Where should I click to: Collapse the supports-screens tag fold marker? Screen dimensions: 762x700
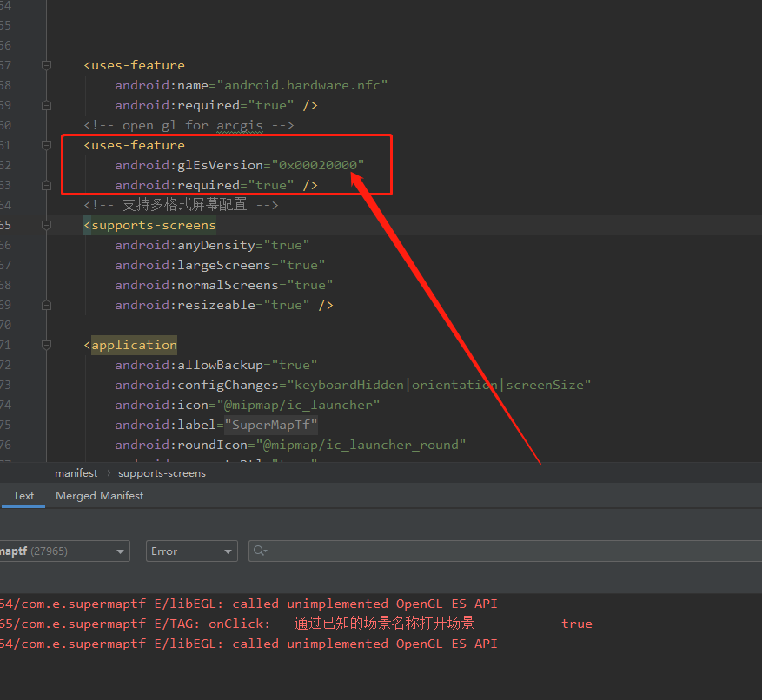pos(47,225)
